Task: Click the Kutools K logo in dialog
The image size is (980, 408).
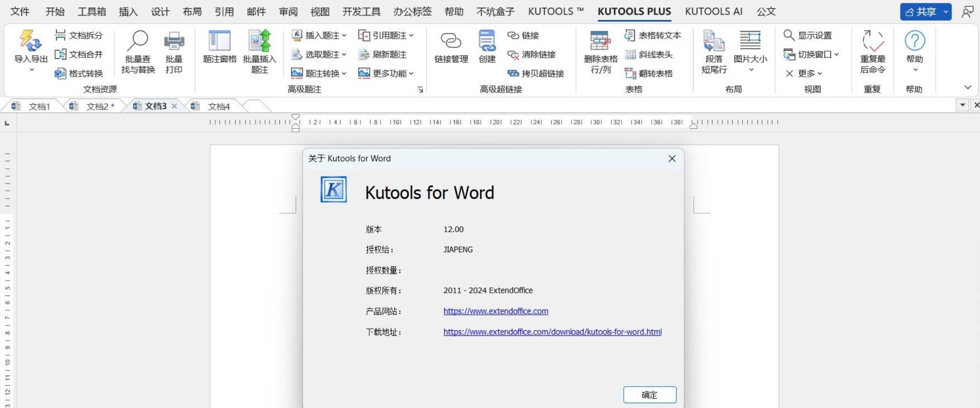Action: click(x=334, y=189)
